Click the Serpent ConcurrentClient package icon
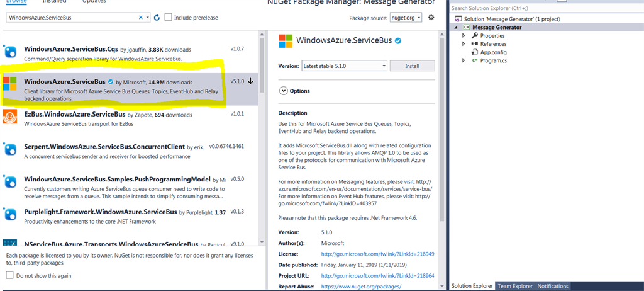 click(x=10, y=149)
